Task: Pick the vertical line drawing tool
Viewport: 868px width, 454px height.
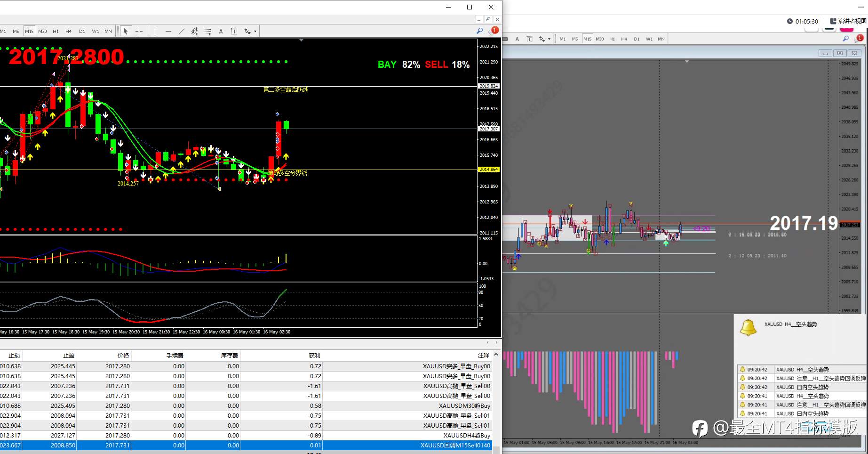Action: 155,31
